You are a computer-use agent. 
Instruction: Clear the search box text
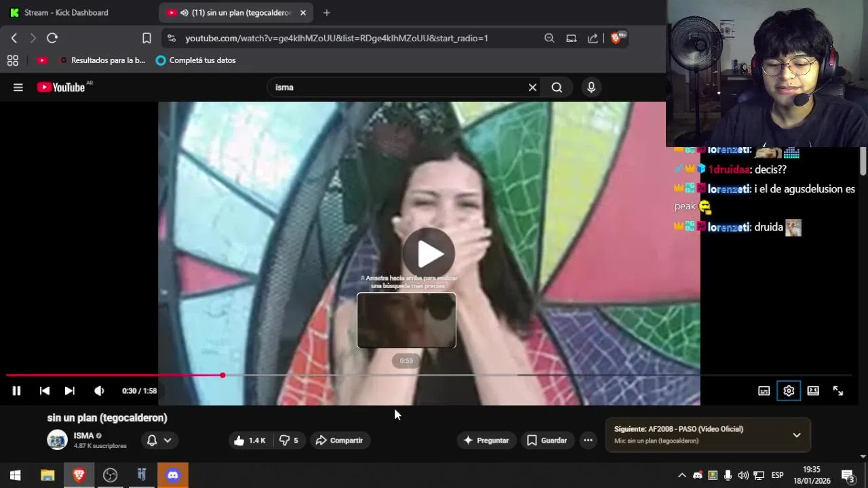(x=532, y=87)
